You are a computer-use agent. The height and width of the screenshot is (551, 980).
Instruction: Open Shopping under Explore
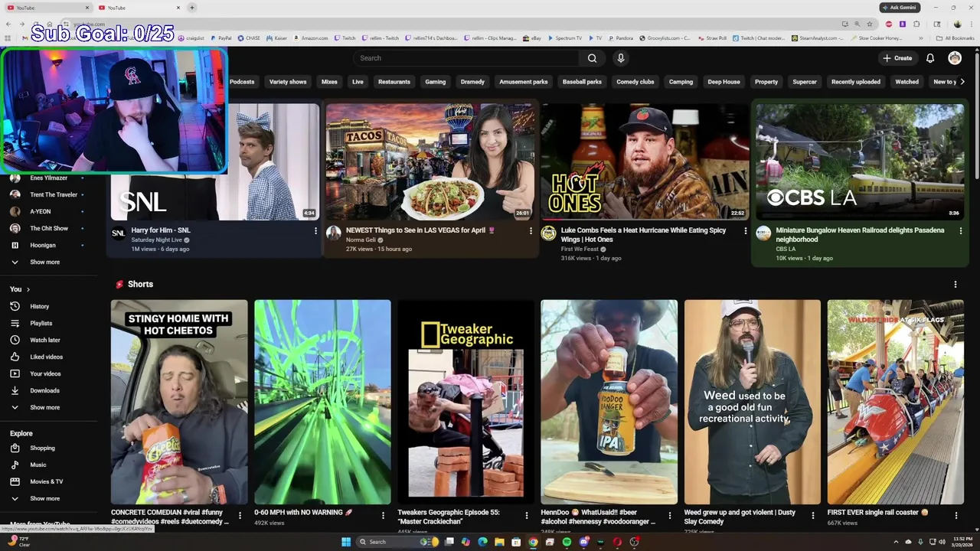49,448
